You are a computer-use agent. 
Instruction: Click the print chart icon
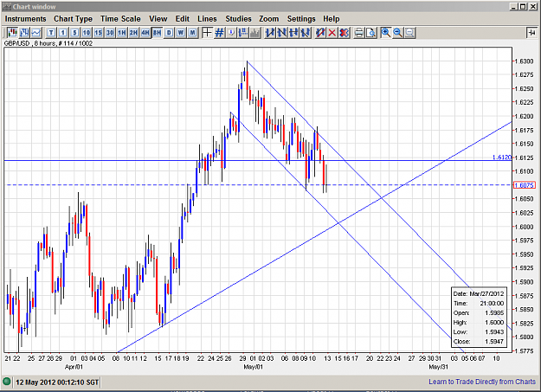click(x=359, y=33)
